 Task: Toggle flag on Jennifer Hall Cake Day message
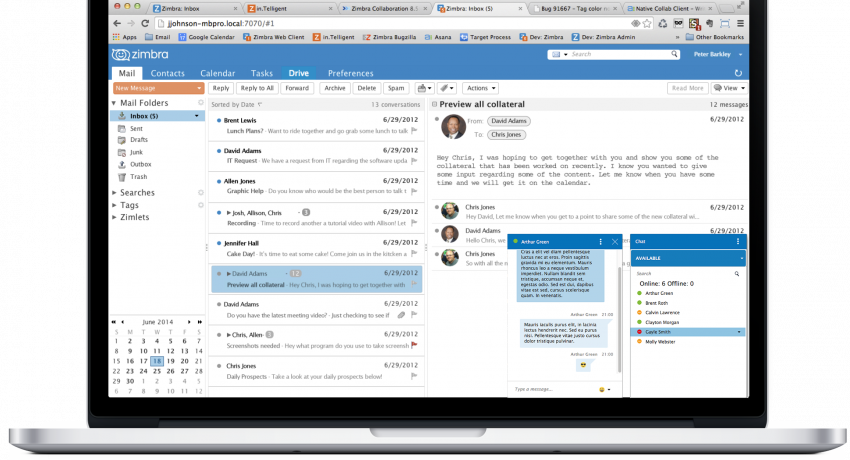414,254
